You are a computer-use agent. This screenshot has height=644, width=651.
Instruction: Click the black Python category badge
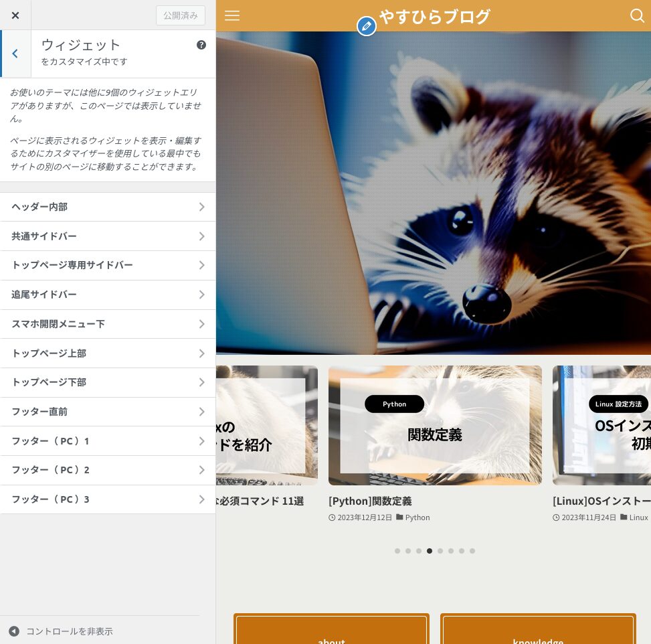click(395, 404)
